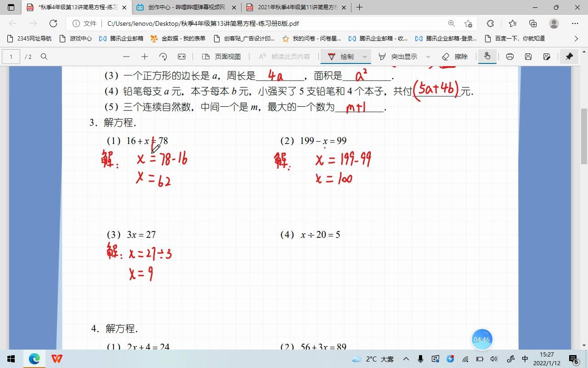This screenshot has width=588, height=368.
Task: Switch to 创作中心 哔哩哔哩 tab
Action: [x=187, y=7]
